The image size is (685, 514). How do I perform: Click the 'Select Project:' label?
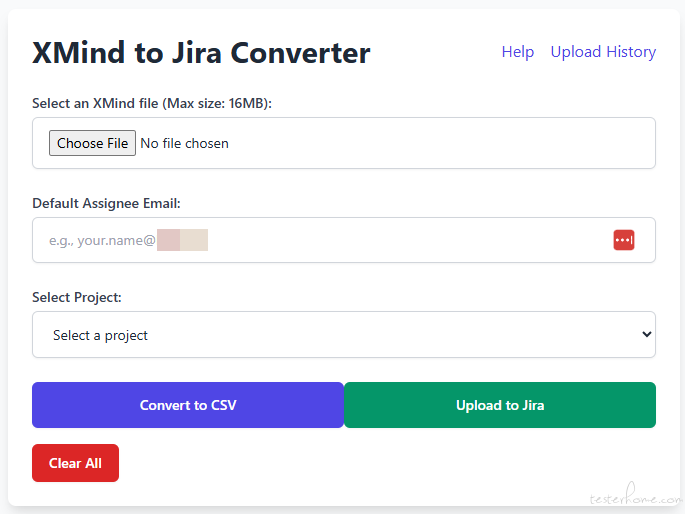click(77, 297)
